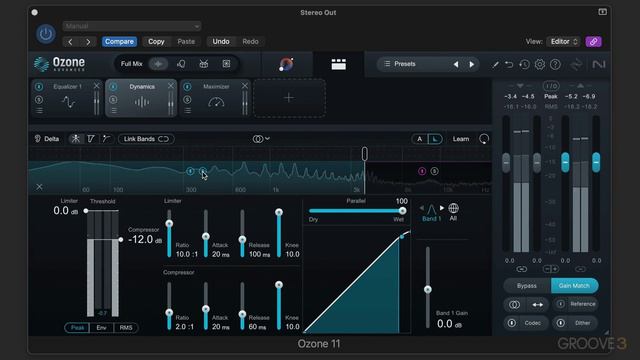640x360 pixels.
Task: Click the Limiter Ratio slider
Action: coord(169,233)
